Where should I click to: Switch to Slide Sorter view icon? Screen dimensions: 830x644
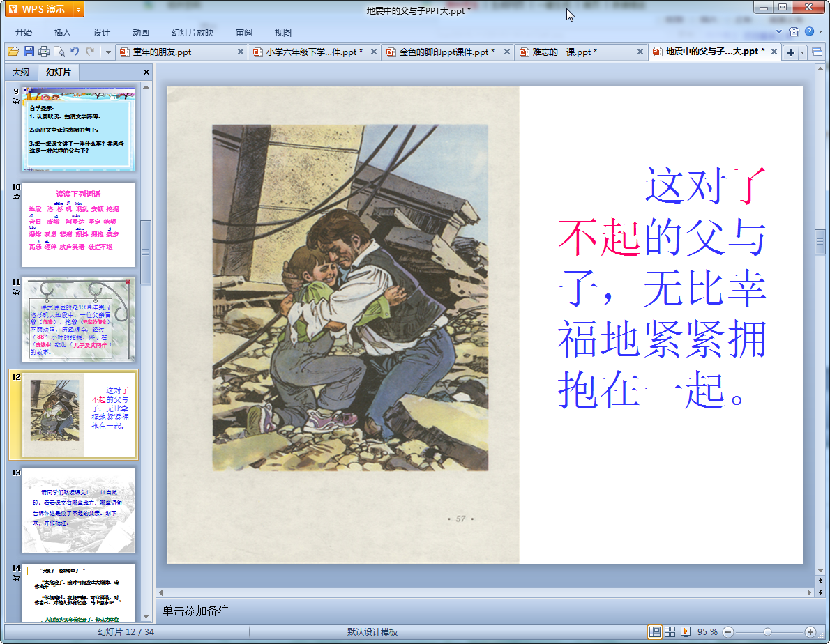pos(670,632)
